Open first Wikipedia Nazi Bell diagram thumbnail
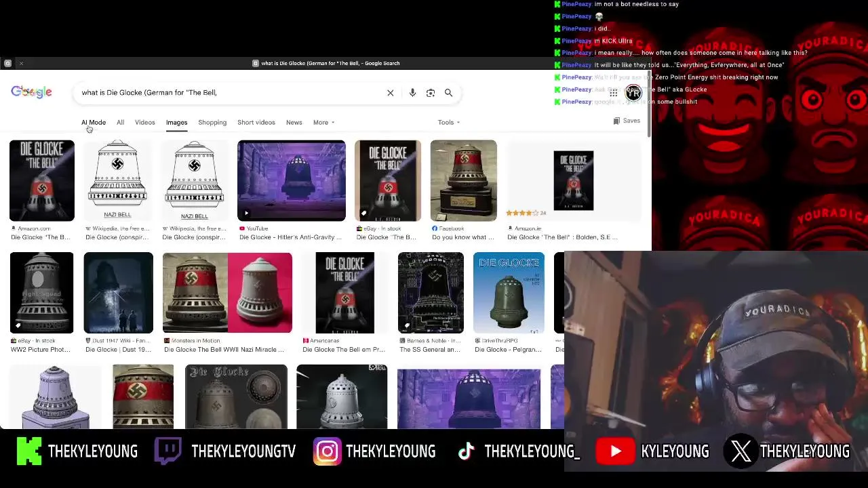Viewport: 868px width, 488px height. pos(117,180)
